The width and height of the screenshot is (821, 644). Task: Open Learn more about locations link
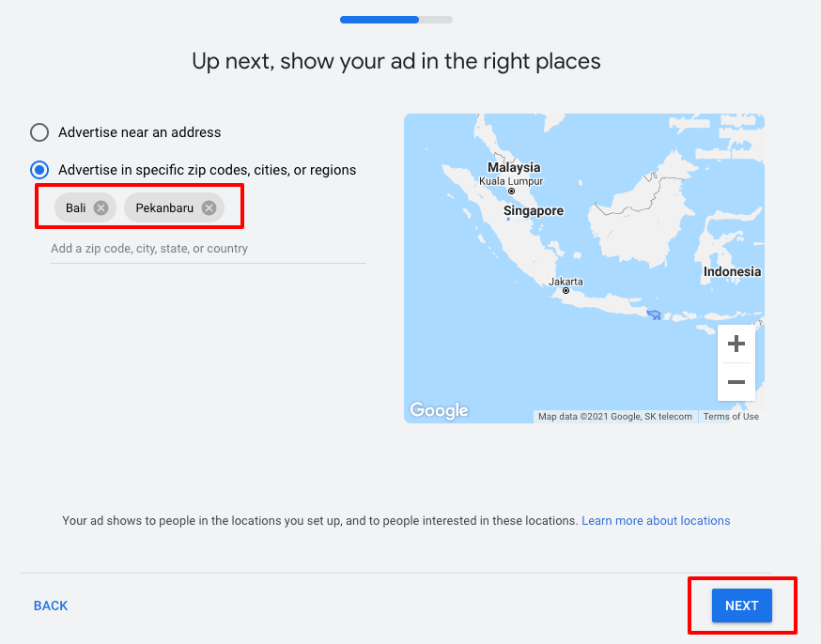[656, 520]
